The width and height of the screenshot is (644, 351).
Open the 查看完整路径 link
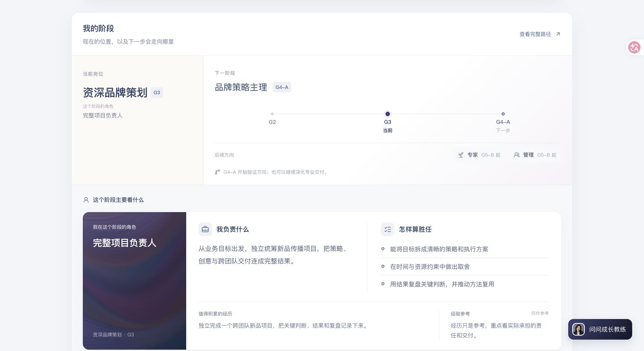pyautogui.click(x=540, y=34)
